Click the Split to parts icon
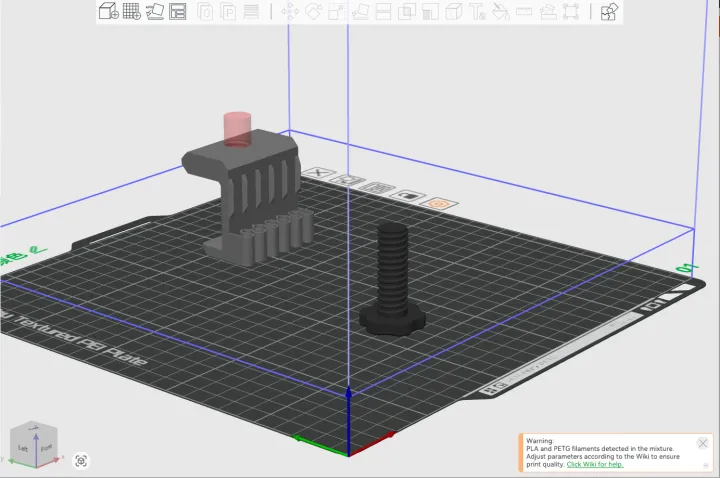The width and height of the screenshot is (720, 478). [228, 11]
